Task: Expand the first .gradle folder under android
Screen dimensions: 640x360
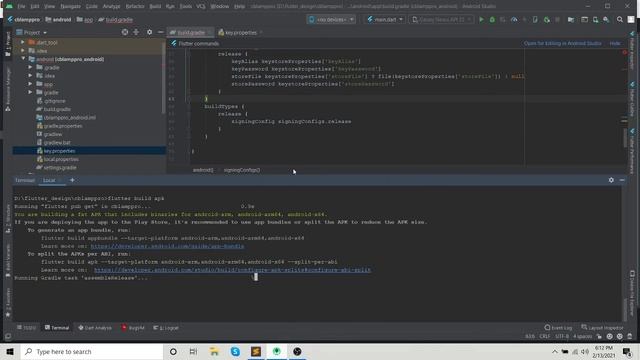Action: [x=30, y=67]
